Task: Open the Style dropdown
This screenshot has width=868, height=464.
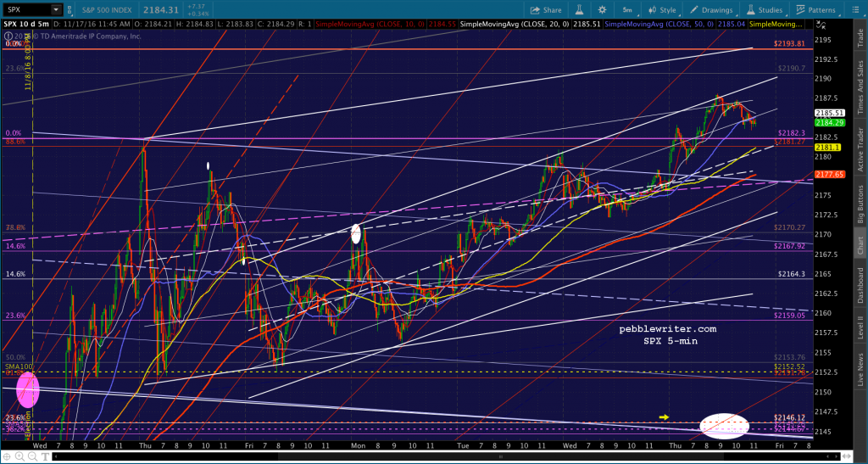Action: click(663, 10)
